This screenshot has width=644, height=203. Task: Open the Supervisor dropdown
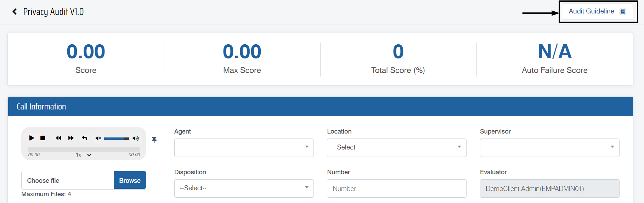pyautogui.click(x=549, y=147)
